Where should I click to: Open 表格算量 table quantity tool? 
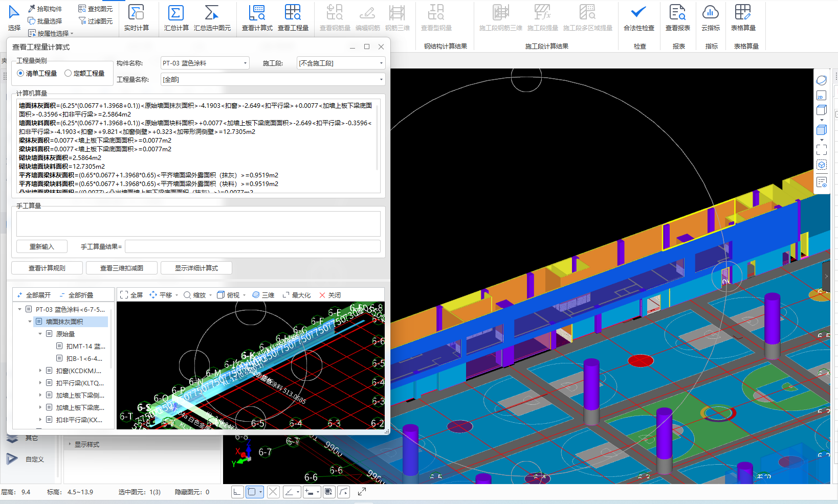pyautogui.click(x=743, y=18)
